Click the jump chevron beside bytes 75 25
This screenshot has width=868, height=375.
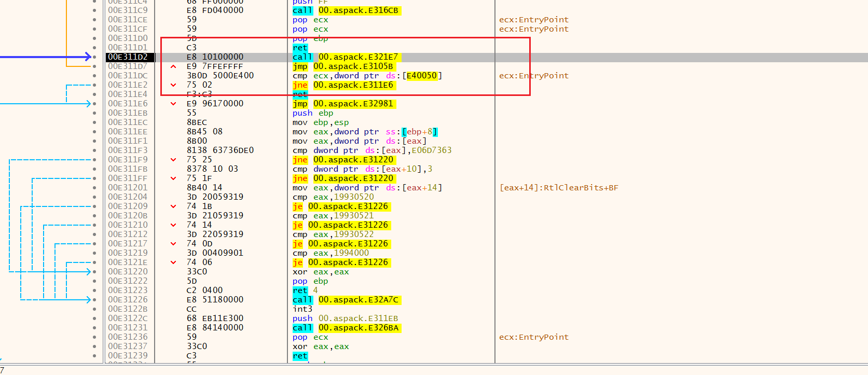(173, 160)
